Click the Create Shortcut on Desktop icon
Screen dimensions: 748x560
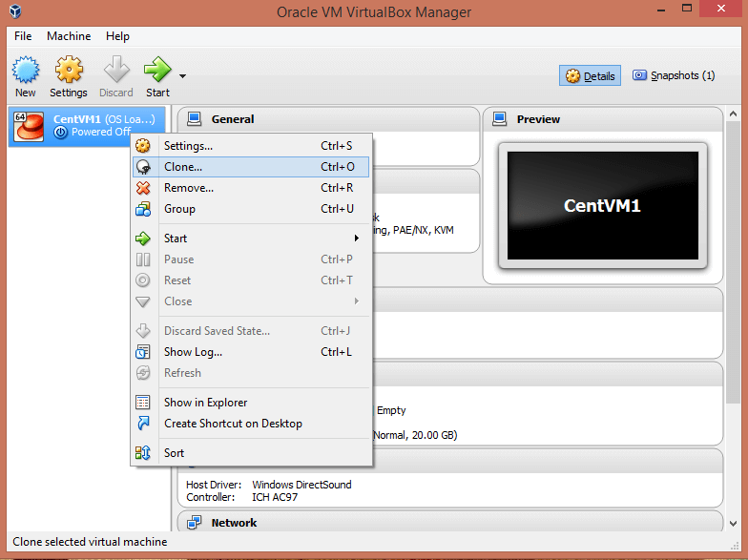(143, 424)
